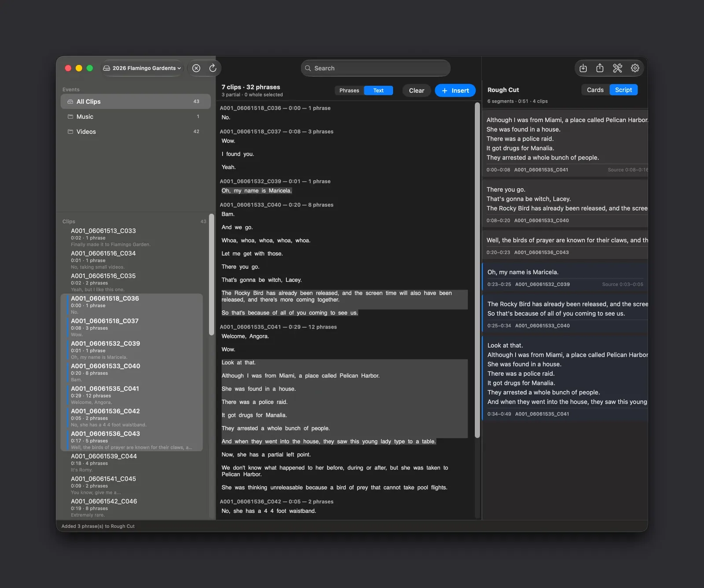Select clip A001_06061518_C036 in list
The width and height of the screenshot is (704, 588).
coord(132,305)
